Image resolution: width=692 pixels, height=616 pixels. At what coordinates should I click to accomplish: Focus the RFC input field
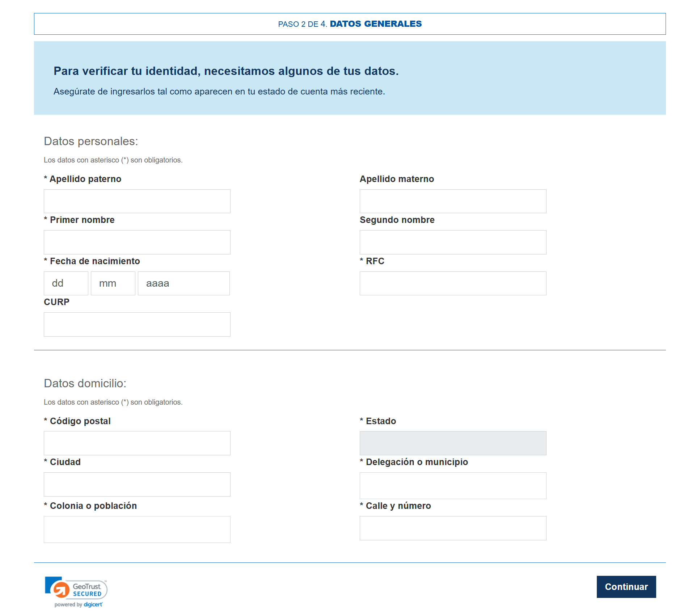452,283
